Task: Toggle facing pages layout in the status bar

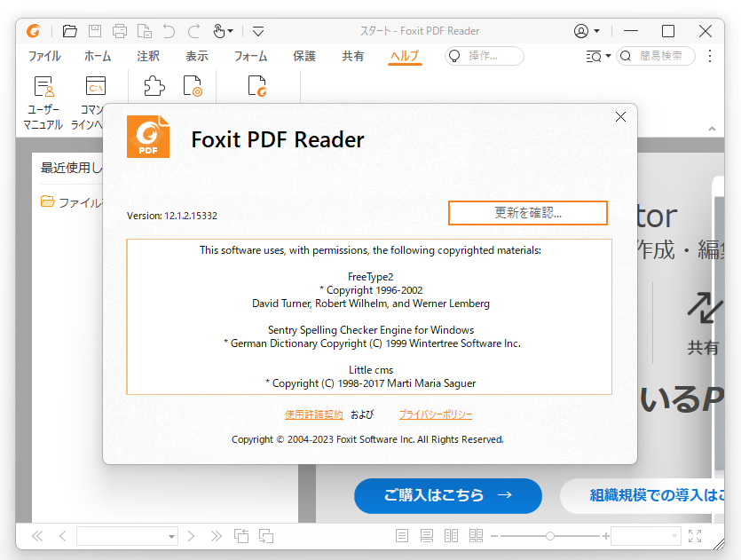Action: point(451,536)
